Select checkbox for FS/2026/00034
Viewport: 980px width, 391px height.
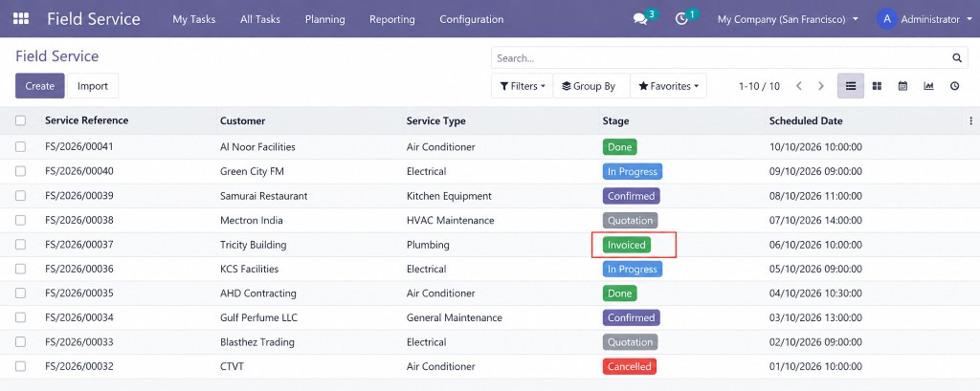[21, 317]
